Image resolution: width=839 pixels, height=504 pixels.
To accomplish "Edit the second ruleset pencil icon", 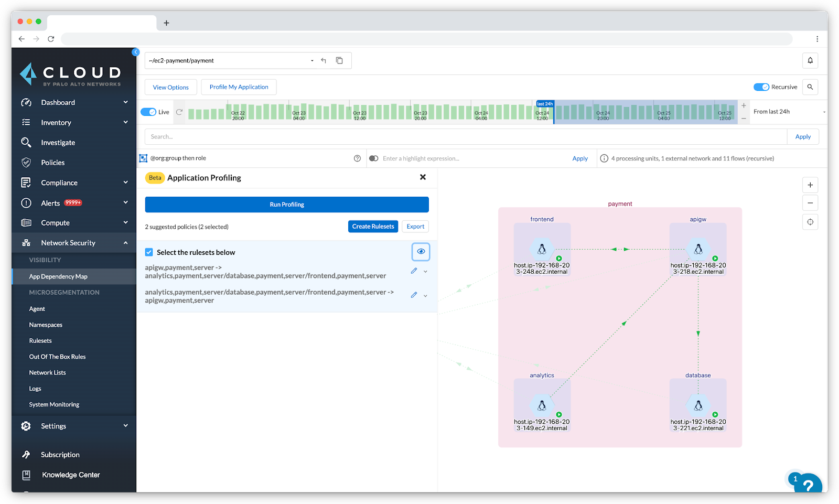I will pyautogui.click(x=414, y=295).
